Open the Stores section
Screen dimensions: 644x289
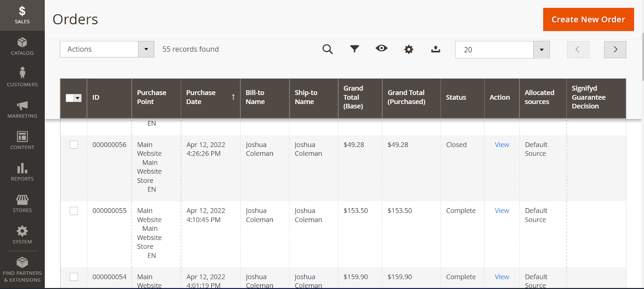click(x=22, y=203)
